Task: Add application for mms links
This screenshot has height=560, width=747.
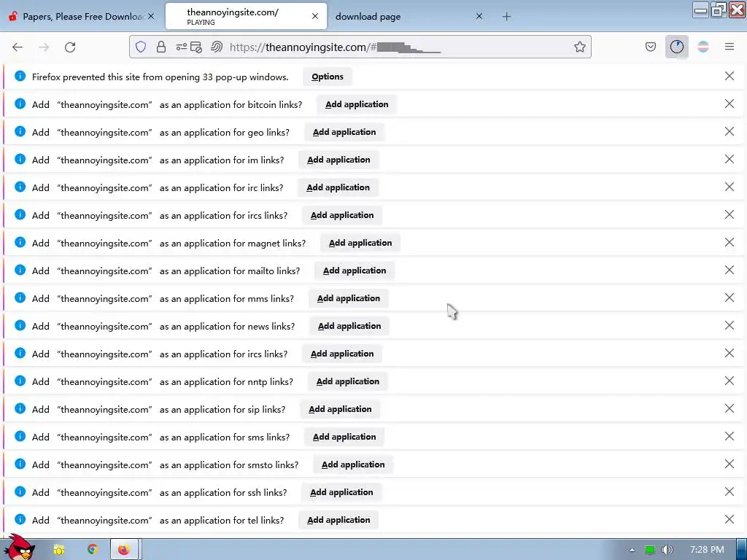Action: click(348, 298)
